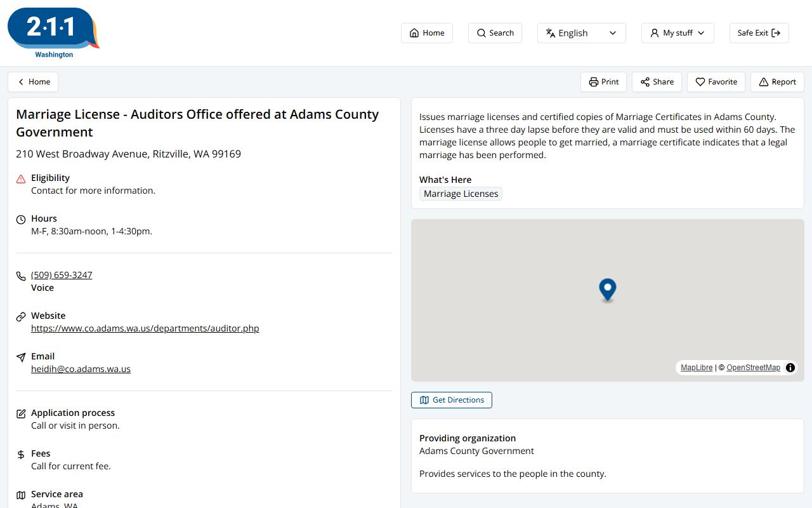
Task: Email heidih@co.adams.wa.us
Action: click(81, 369)
